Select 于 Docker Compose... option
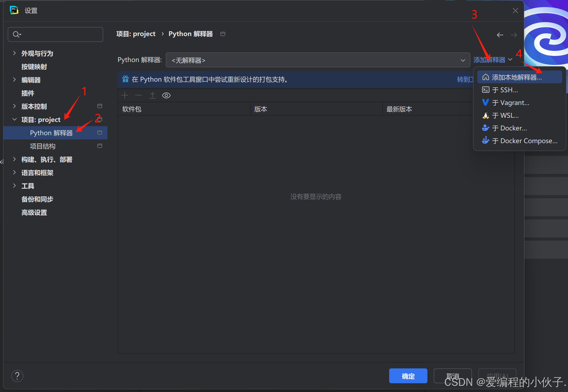 tap(524, 141)
